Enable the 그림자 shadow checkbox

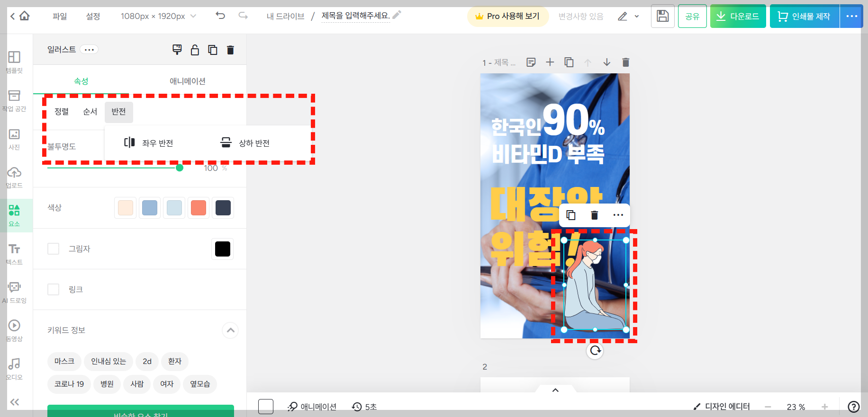tap(54, 248)
